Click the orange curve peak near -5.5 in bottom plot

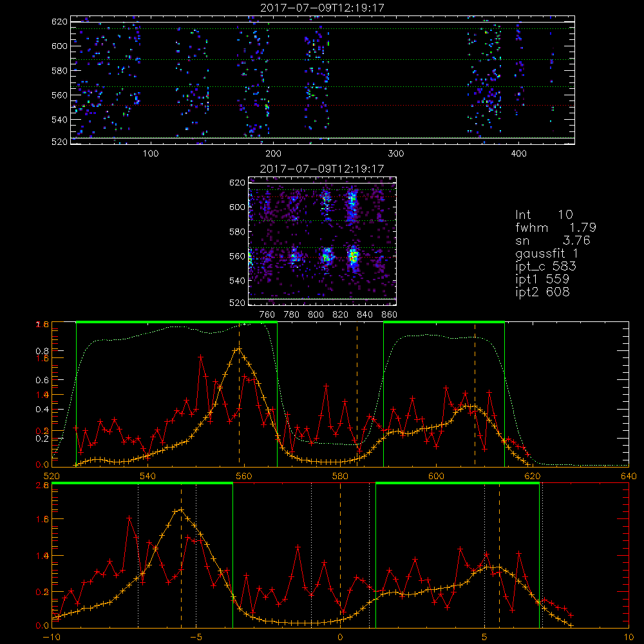click(x=180, y=509)
